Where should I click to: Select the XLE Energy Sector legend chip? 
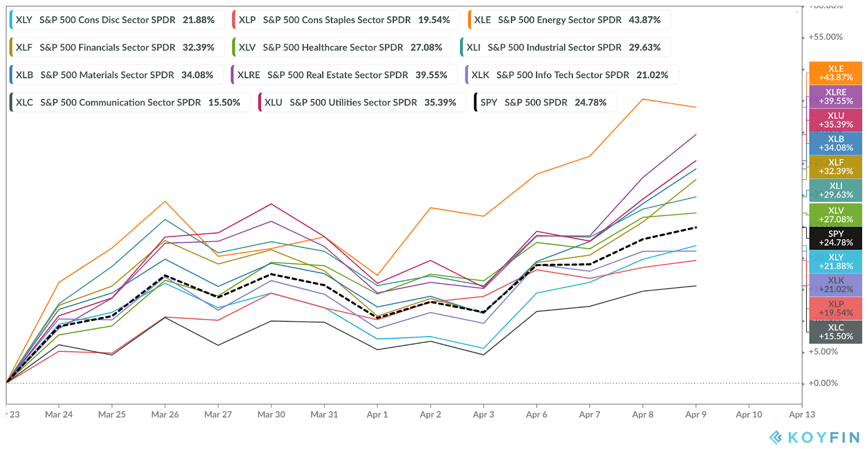(x=568, y=20)
